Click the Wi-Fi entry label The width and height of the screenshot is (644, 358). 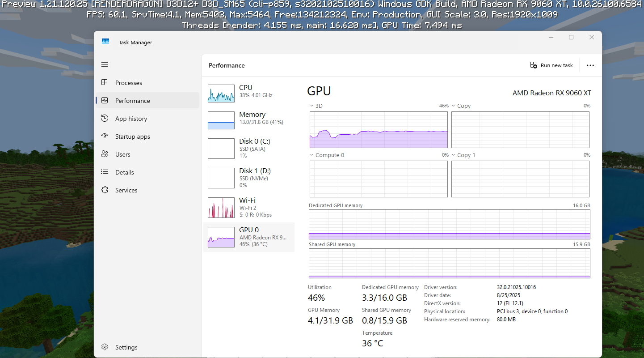pos(247,200)
